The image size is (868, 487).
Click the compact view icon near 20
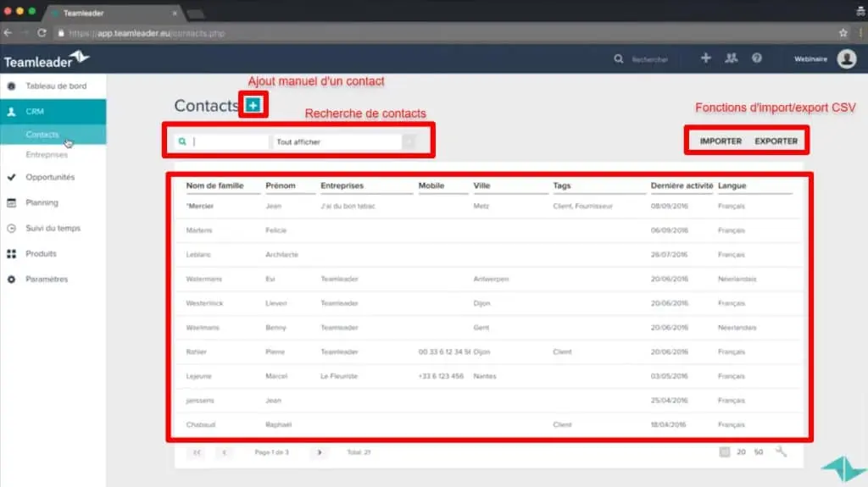724,452
